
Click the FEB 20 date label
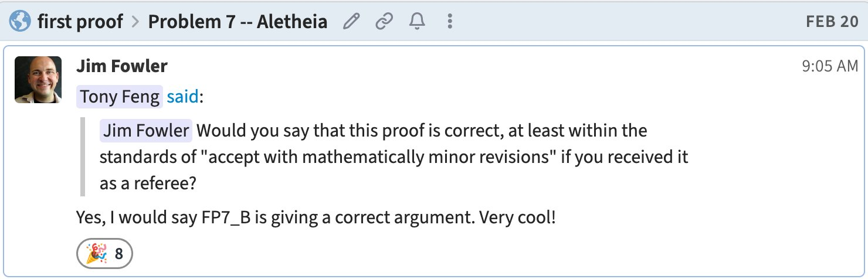832,22
